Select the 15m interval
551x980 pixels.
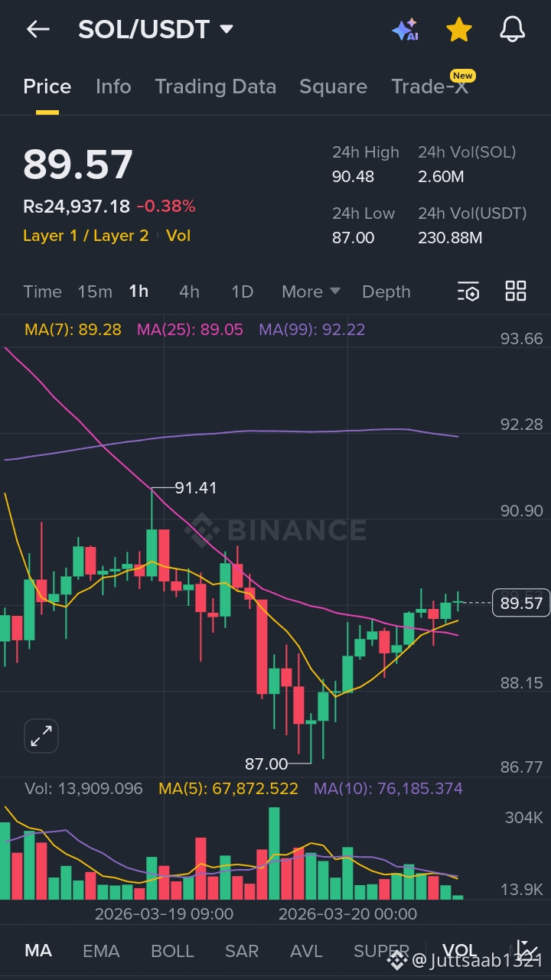coord(95,291)
